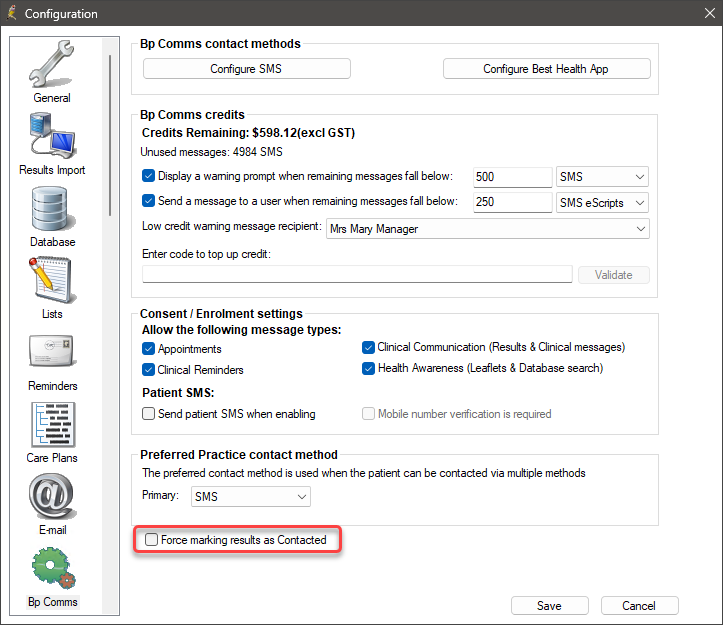
Task: Disable the Clinical Reminders checkbox
Action: (x=148, y=369)
